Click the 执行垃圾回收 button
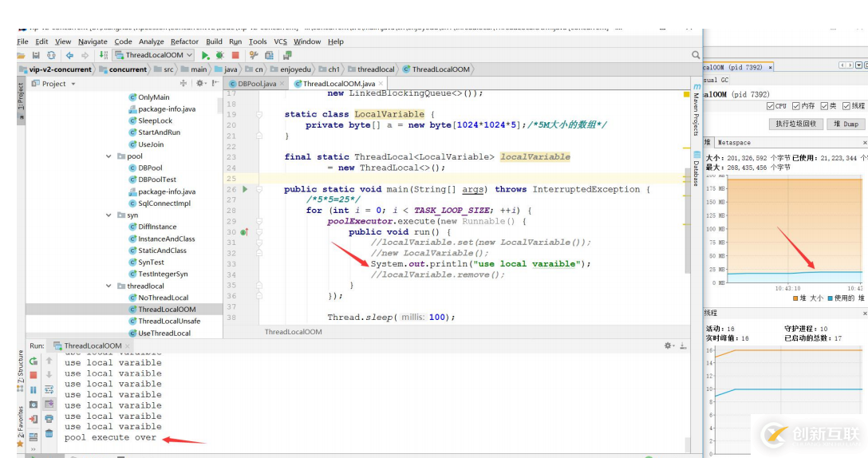 [x=795, y=124]
